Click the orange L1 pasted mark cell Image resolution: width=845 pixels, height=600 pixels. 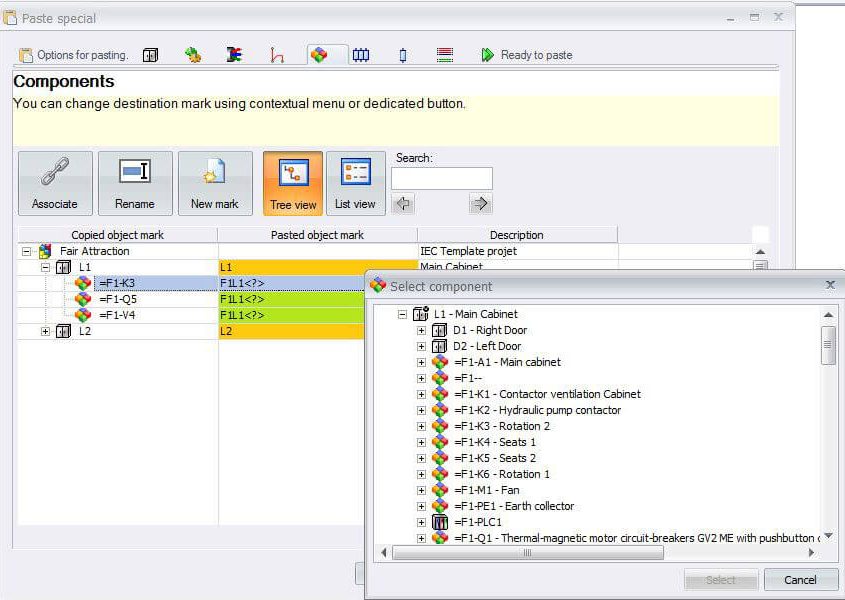tap(318, 267)
